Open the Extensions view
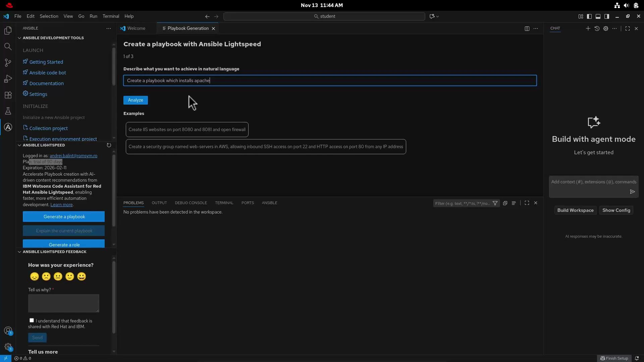Screen dimensions: 644x362 coord(8,95)
